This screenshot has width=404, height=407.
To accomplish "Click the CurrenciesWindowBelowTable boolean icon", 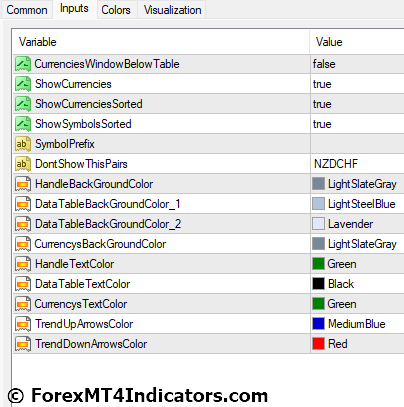I will click(23, 64).
